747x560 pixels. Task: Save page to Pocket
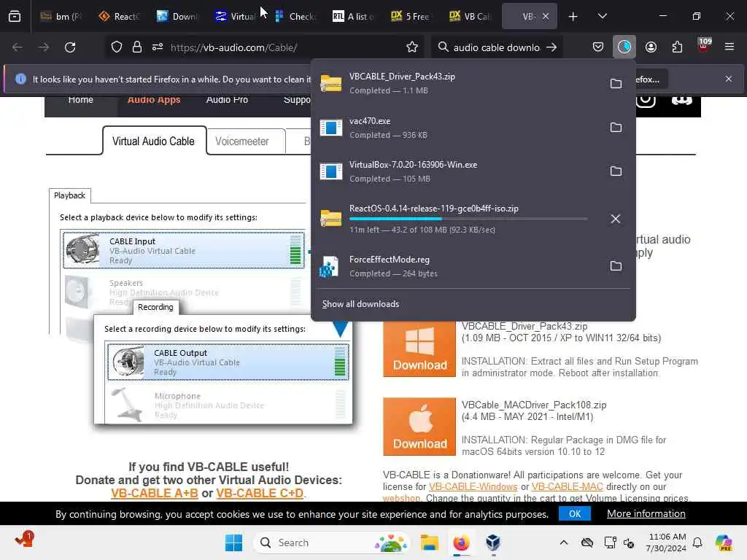click(x=598, y=47)
